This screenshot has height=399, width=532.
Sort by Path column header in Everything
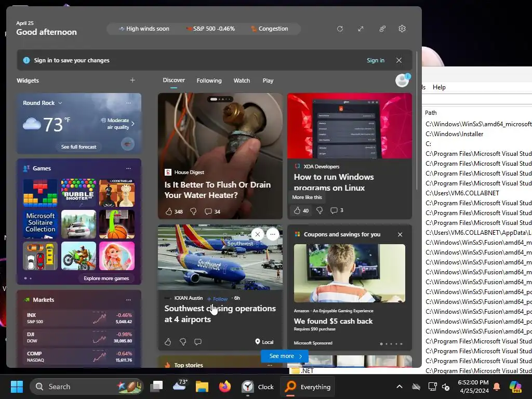pos(431,113)
